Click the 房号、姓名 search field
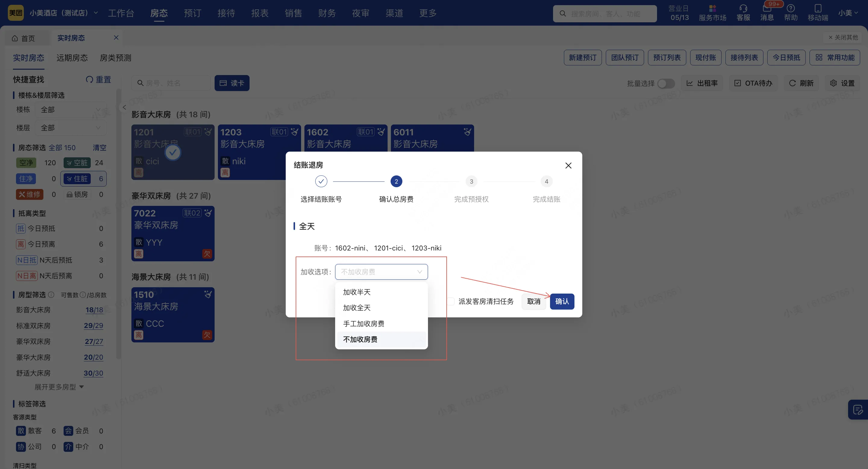This screenshot has height=469, width=868. [171, 83]
